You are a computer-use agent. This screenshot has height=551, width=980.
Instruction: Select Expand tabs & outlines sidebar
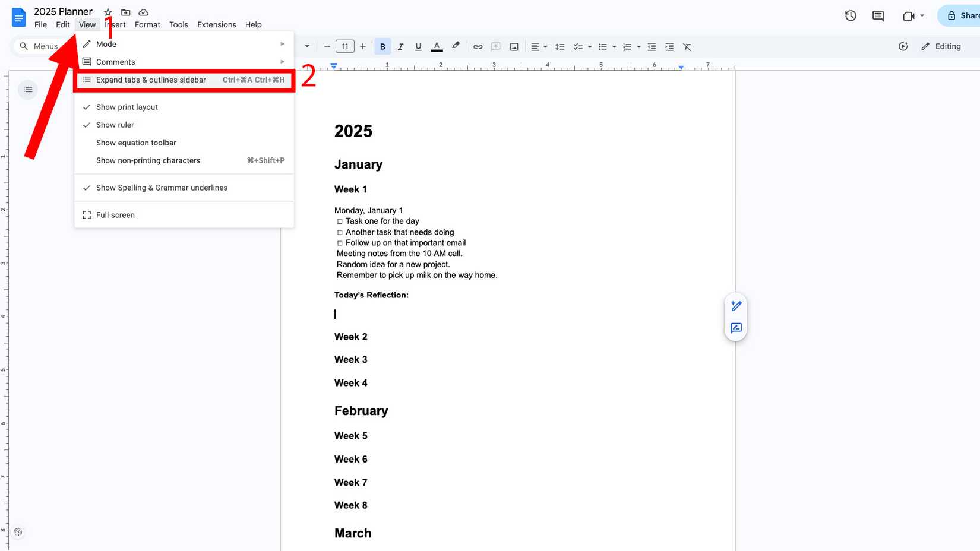pos(151,80)
